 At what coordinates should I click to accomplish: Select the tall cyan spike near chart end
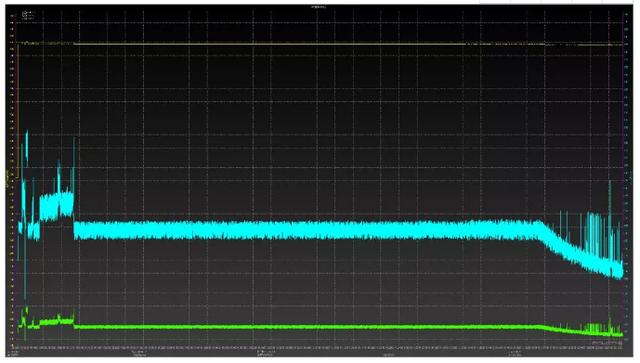point(610,220)
